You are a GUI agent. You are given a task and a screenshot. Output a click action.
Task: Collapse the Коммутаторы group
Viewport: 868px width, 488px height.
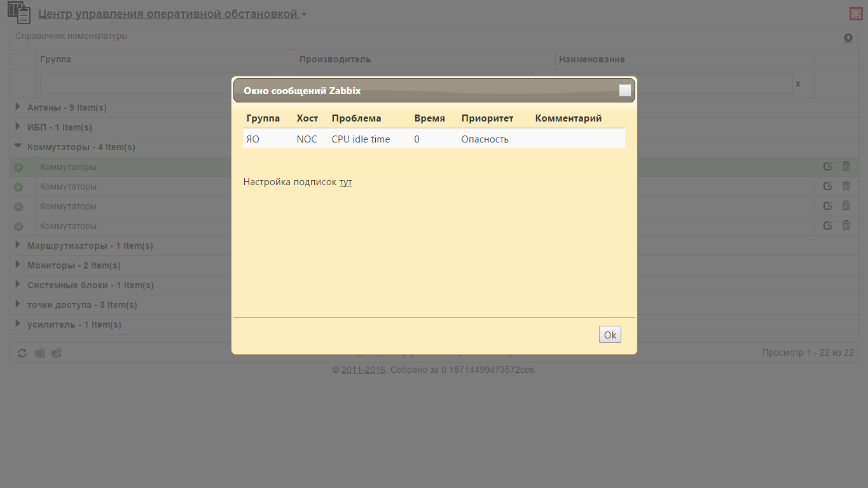(x=18, y=146)
